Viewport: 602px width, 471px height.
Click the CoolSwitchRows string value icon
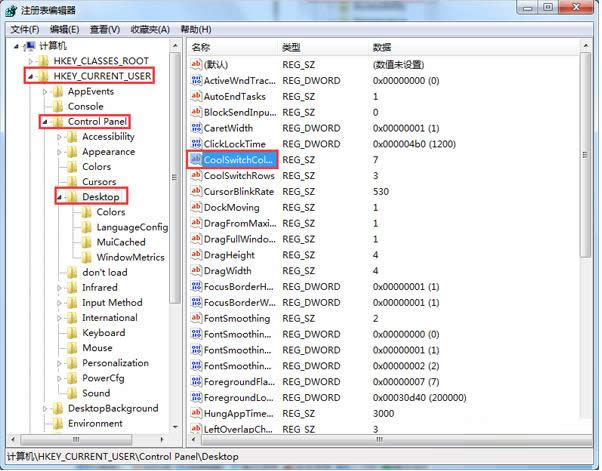pos(196,175)
